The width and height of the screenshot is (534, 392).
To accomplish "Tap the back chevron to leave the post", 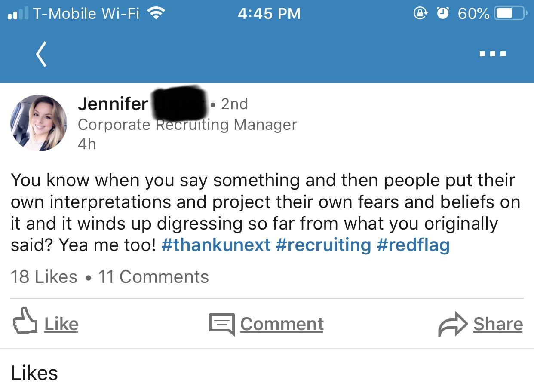I will [41, 53].
